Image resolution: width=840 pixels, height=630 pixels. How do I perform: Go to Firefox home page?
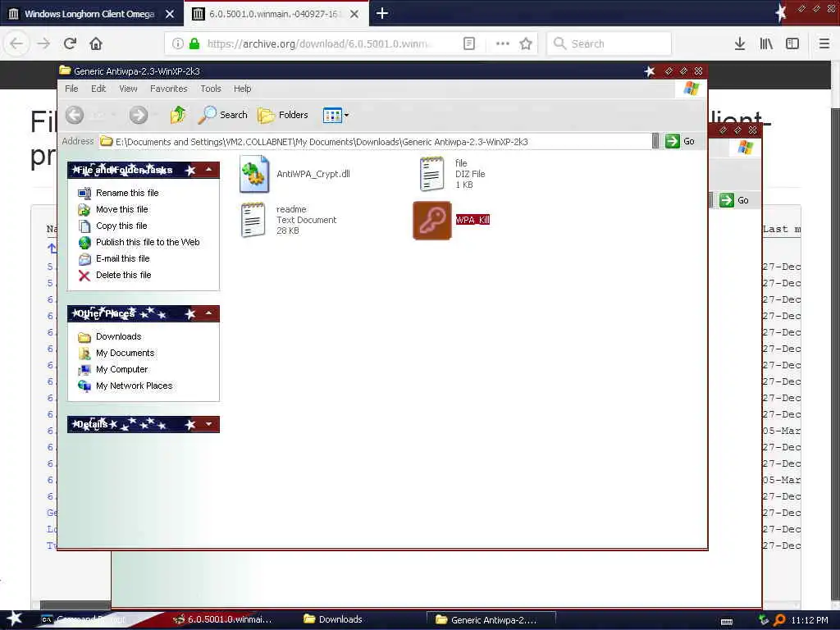[x=96, y=43]
